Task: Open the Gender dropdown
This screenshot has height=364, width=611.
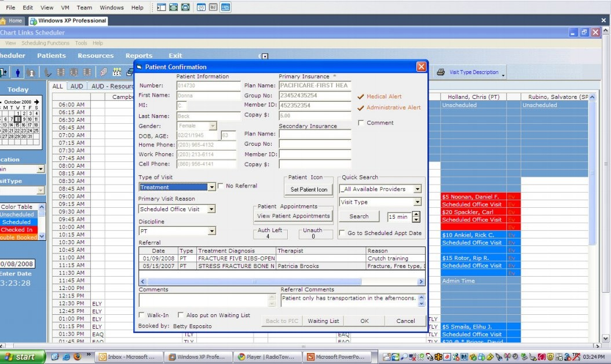Action: tap(213, 126)
